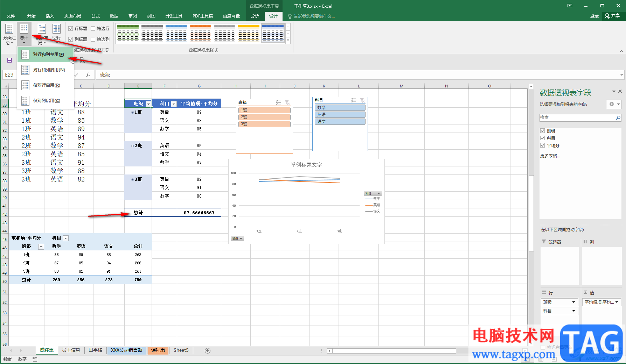Toggle multi-select in the 科目 slicer

pos(354,100)
